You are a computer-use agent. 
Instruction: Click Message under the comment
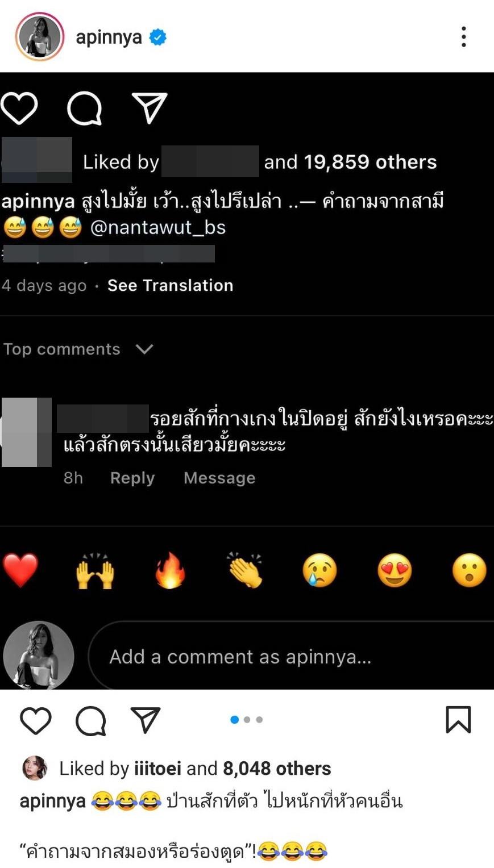[x=219, y=478]
